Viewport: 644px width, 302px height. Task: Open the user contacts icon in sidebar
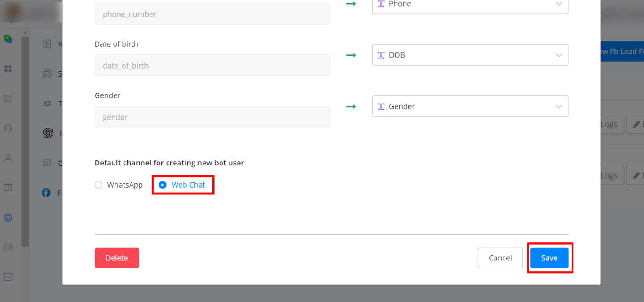8,157
